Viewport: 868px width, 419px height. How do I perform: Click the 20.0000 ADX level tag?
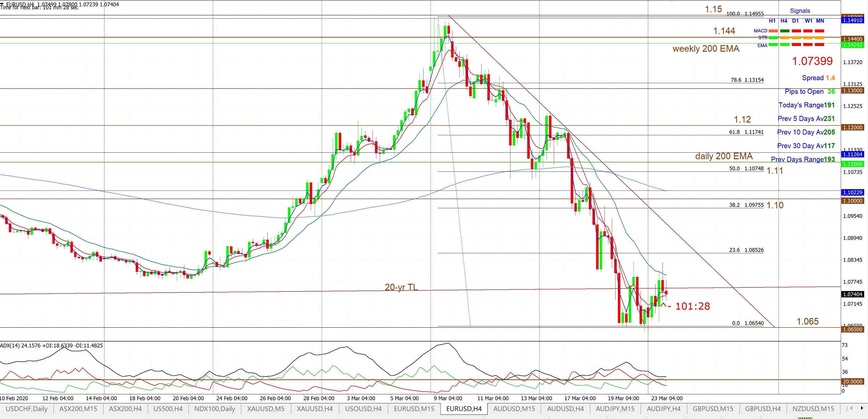click(x=853, y=381)
